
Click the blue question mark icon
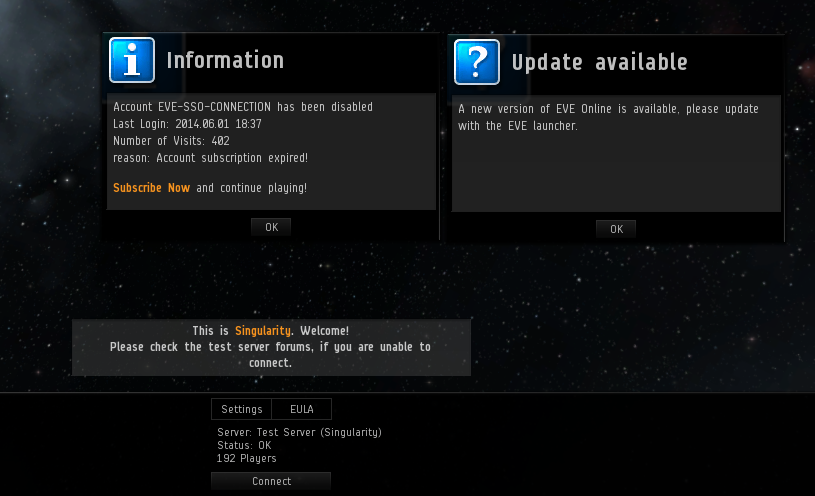coord(477,62)
